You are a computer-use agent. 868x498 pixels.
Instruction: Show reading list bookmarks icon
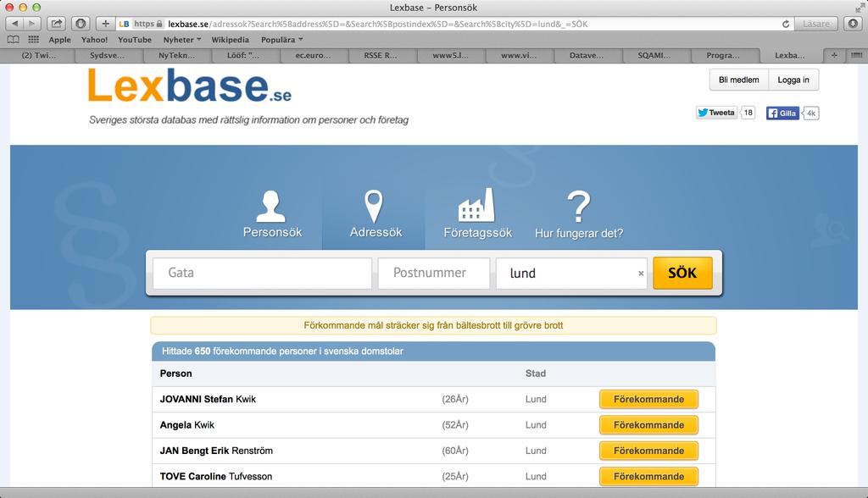pyautogui.click(x=14, y=40)
